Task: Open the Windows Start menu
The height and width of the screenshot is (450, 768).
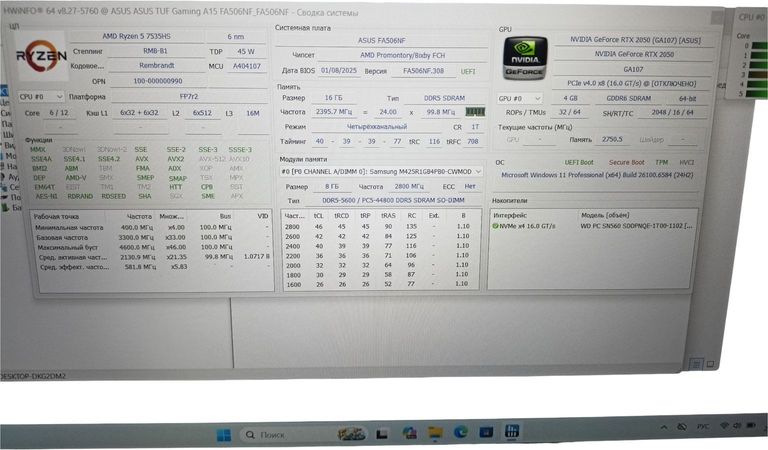Action: tap(224, 434)
